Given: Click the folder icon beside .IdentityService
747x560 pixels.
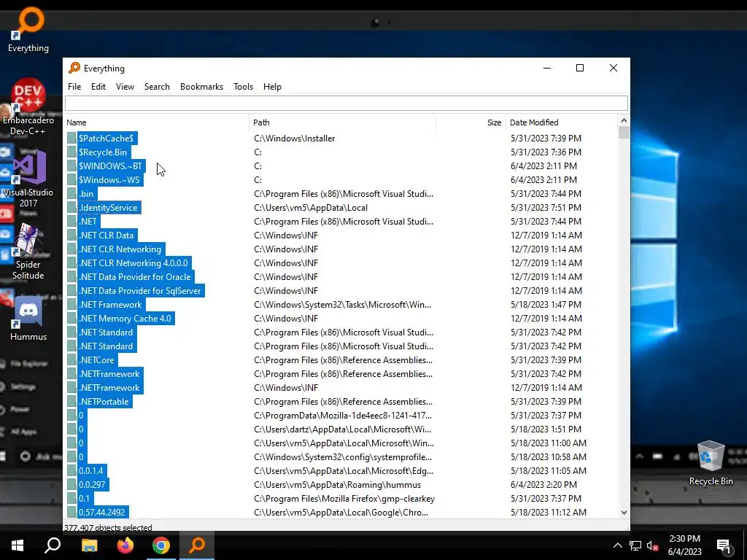Looking at the screenshot, I should coord(71,208).
